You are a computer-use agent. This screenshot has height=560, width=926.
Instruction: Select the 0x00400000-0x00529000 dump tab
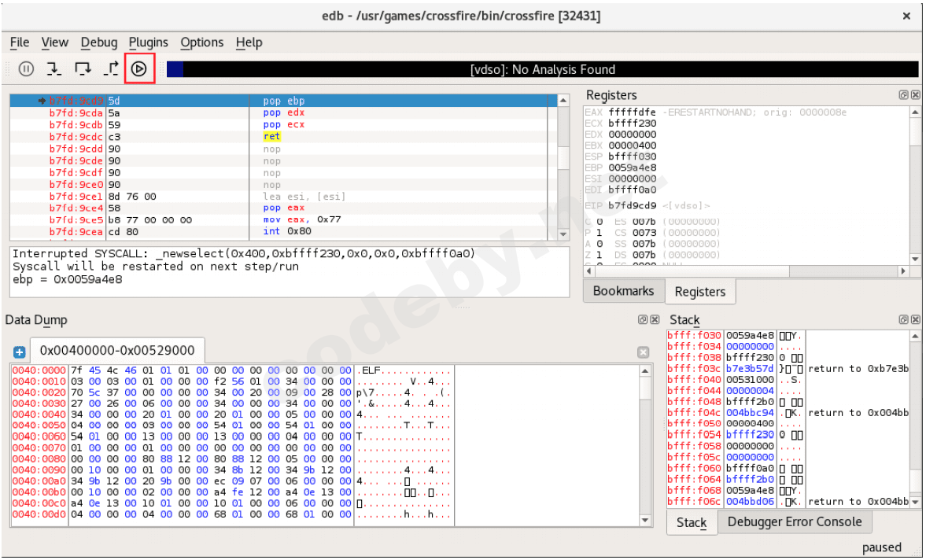click(x=117, y=351)
